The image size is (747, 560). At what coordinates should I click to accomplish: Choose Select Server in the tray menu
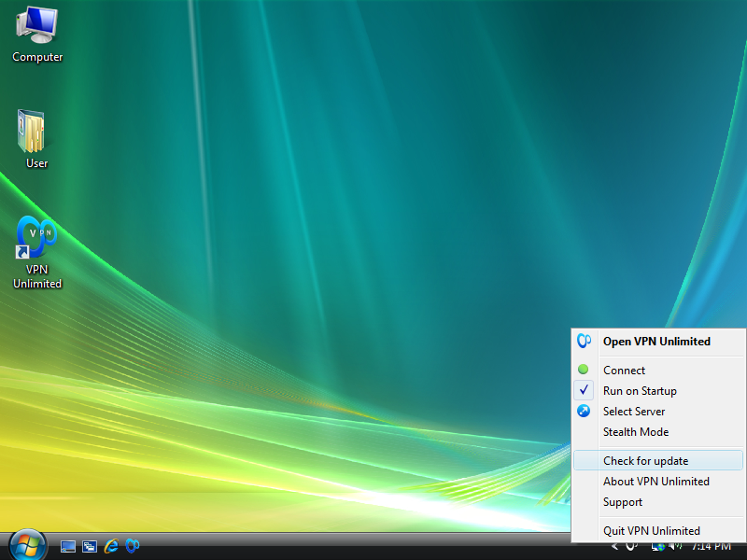tap(658, 412)
